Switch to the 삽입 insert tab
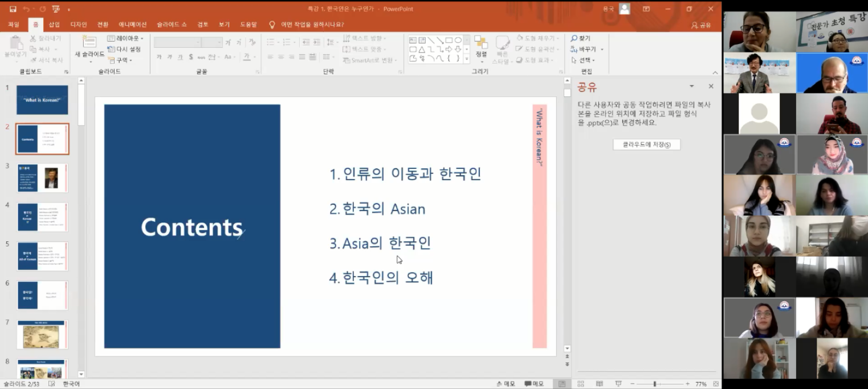 [x=54, y=25]
